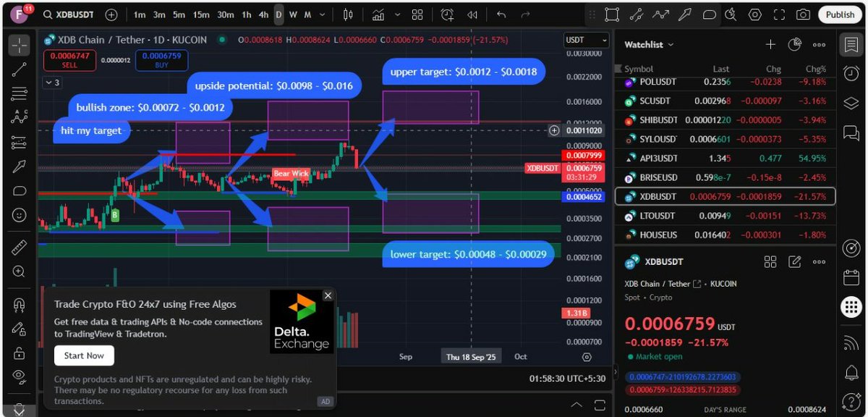
Task: Close the Delta Exchange advertisement
Action: [x=328, y=295]
